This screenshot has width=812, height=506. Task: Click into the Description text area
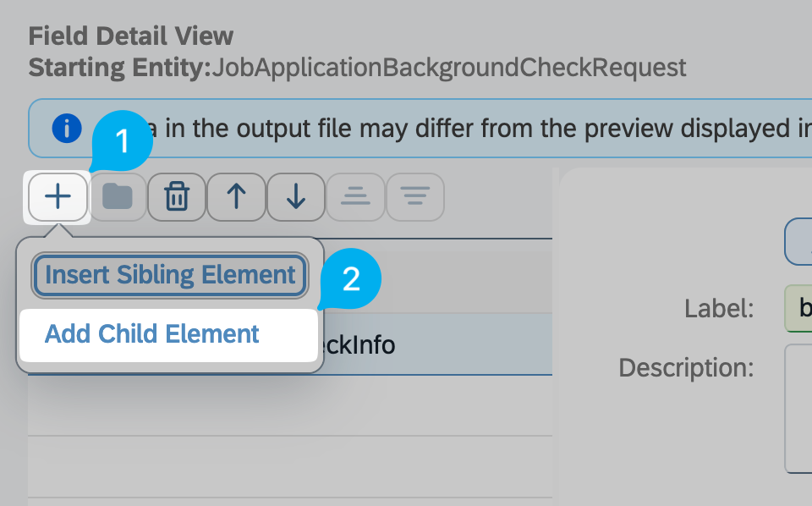click(x=798, y=406)
